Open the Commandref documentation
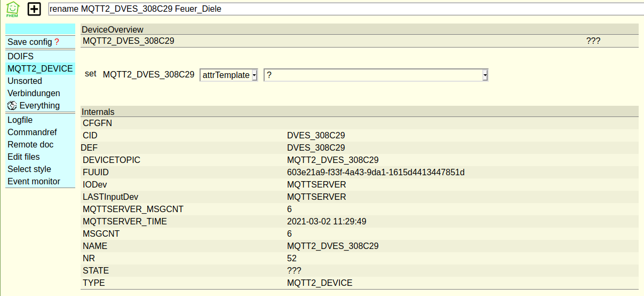The width and height of the screenshot is (644, 296). (32, 132)
